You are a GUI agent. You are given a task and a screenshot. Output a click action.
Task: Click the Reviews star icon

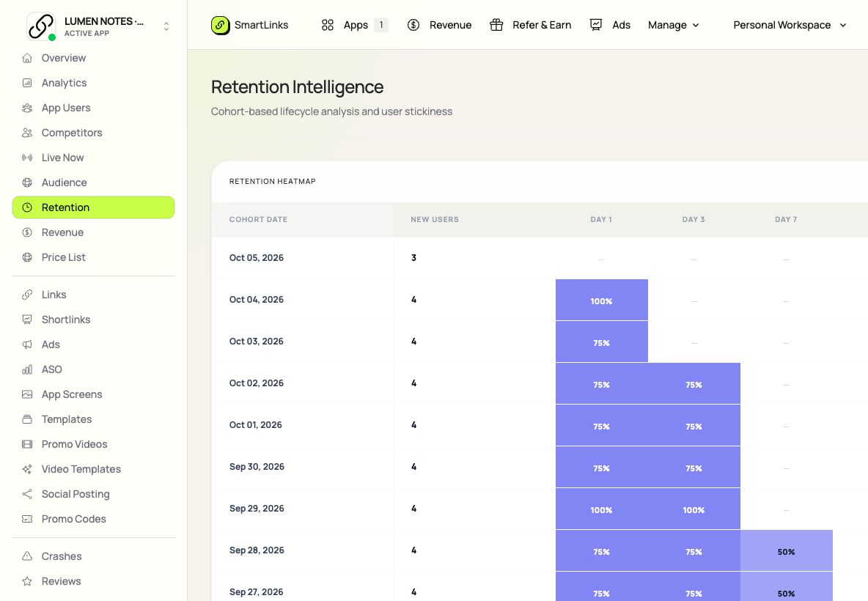pyautogui.click(x=27, y=581)
